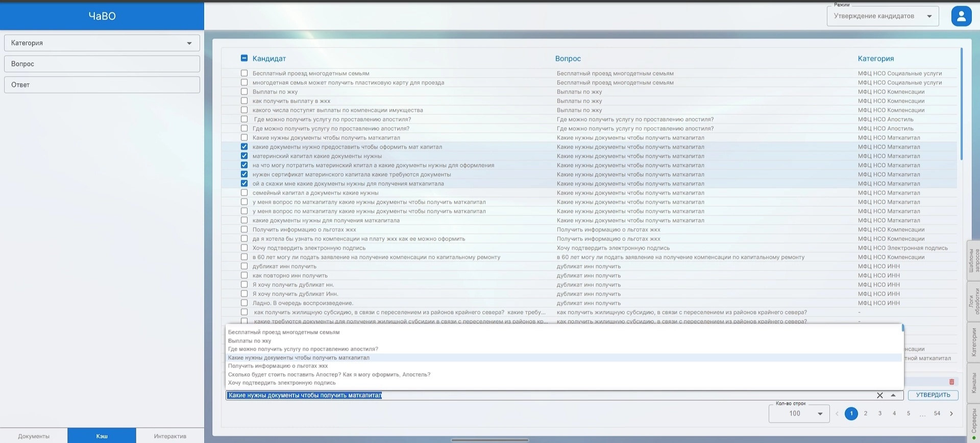Select 'Получить информацию о льготах жкх' suggestion
This screenshot has width=980, height=443.
point(278,366)
